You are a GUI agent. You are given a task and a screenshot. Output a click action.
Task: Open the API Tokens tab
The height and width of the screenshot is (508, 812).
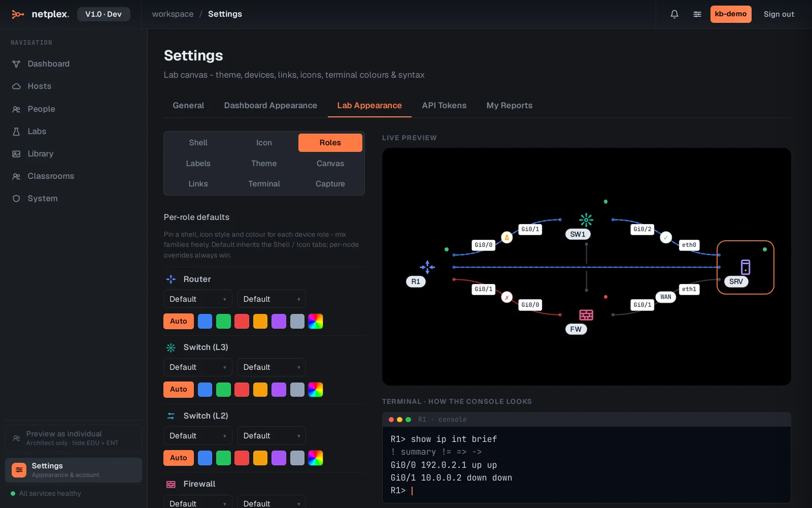coord(444,106)
